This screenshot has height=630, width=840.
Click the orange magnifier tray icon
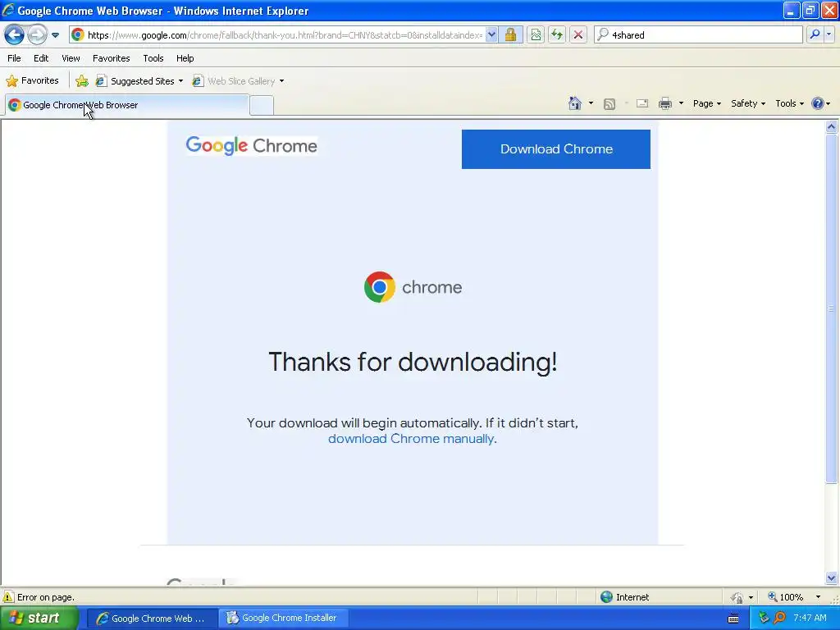779,618
